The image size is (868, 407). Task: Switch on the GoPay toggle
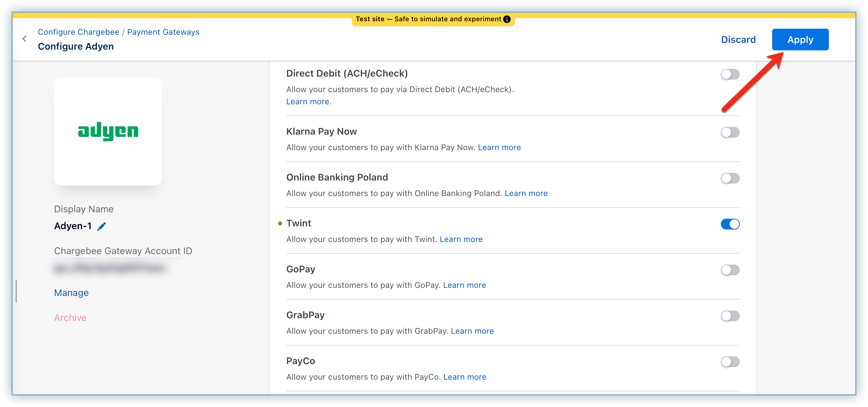coord(730,270)
